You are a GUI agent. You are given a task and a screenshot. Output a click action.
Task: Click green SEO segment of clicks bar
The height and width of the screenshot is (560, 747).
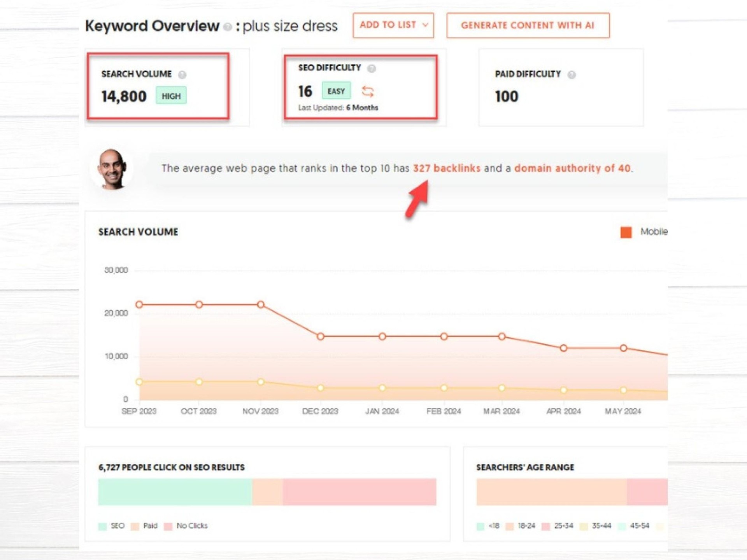175,492
